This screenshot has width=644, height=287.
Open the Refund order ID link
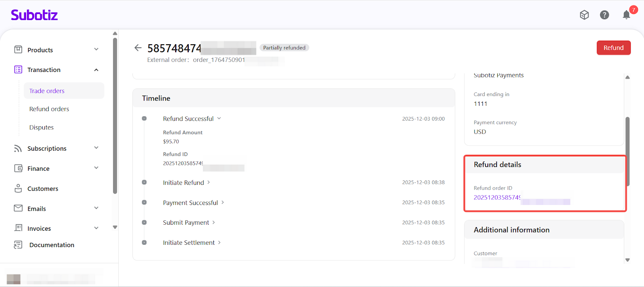(497, 197)
